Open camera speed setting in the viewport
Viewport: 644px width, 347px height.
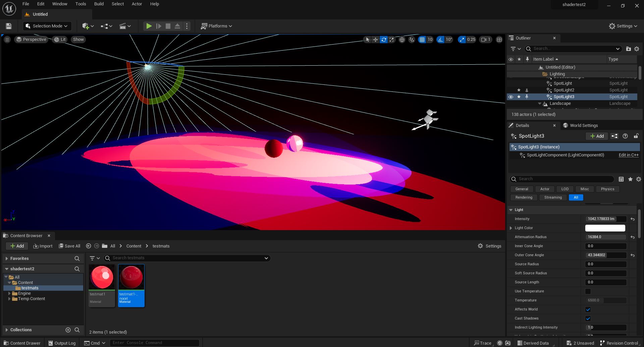[486, 40]
